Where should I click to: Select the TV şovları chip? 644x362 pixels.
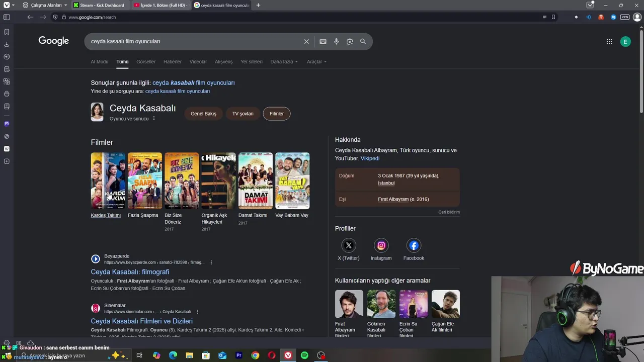[243, 114]
